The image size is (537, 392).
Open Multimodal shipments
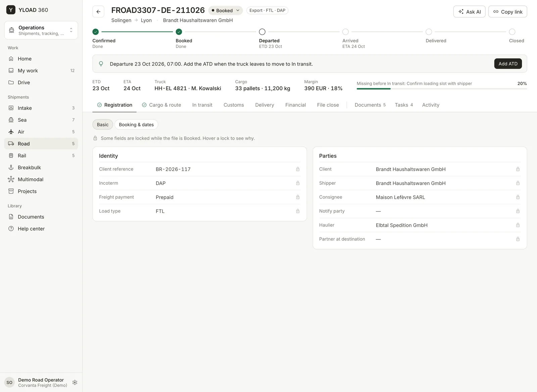coord(41,179)
